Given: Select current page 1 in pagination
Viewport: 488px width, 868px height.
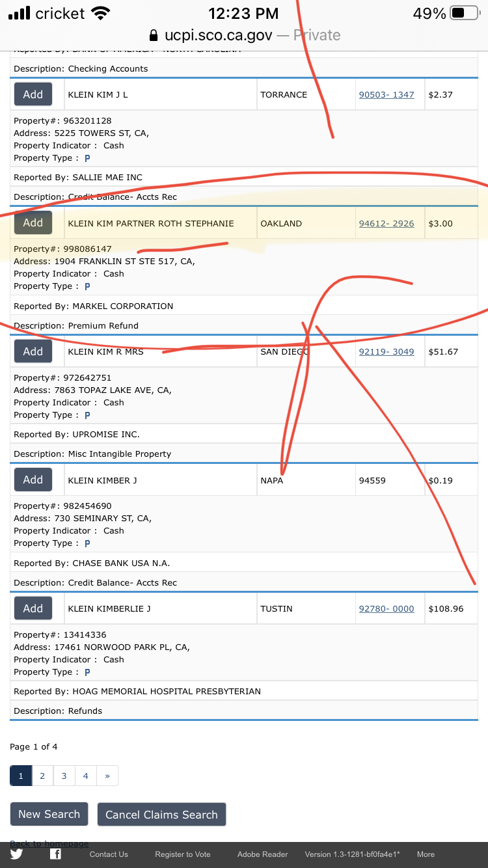Looking at the screenshot, I should point(21,776).
